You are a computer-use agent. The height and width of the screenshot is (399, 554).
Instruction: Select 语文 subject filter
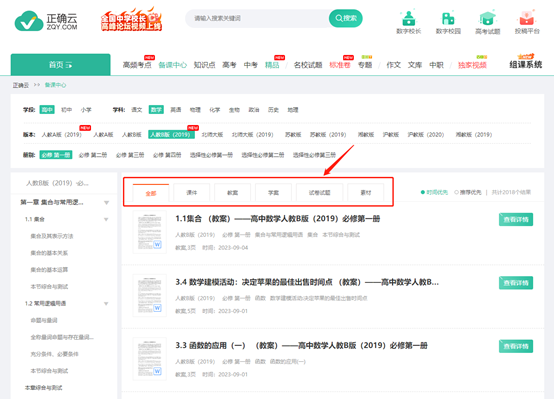pos(136,110)
